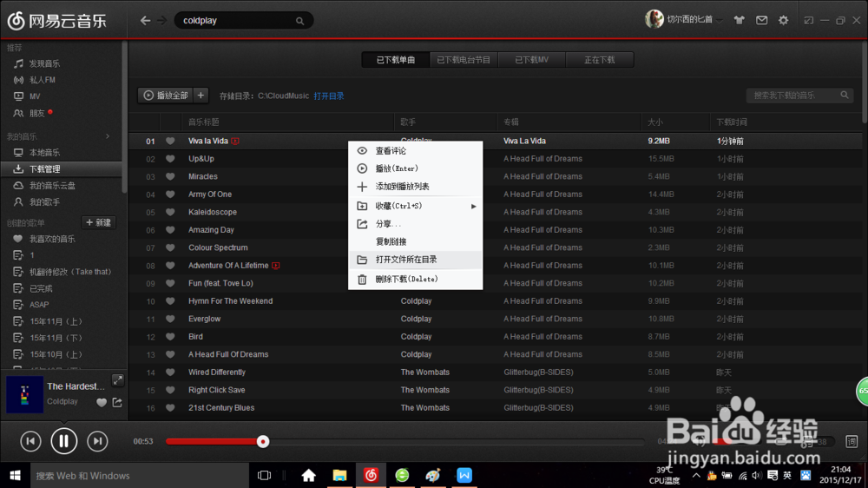Choose 复制链接 from context menu
The height and width of the screenshot is (488, 868).
click(x=415, y=241)
